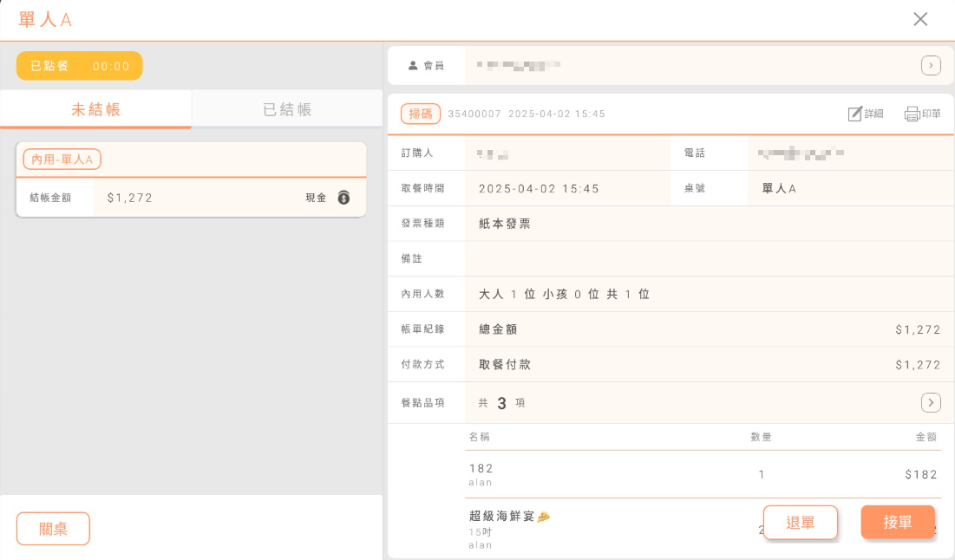
Task: Click the cash payment coin icon
Action: [343, 198]
